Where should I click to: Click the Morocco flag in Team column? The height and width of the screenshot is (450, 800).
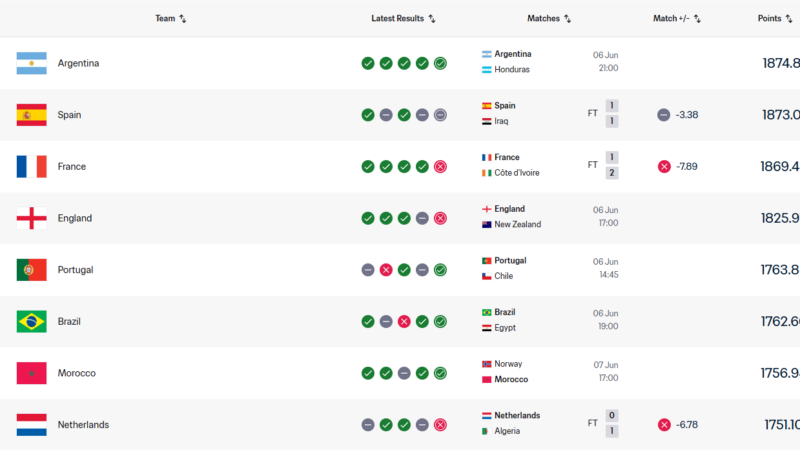tap(32, 373)
